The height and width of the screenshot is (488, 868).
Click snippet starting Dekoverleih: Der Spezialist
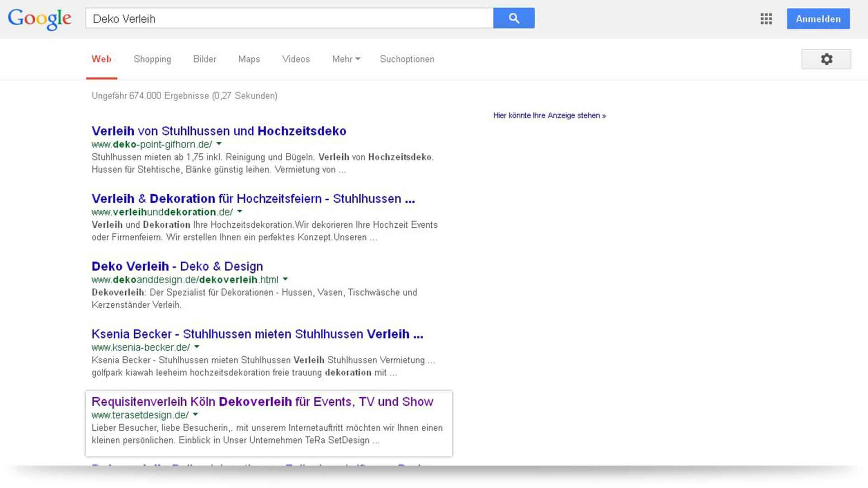click(x=254, y=299)
